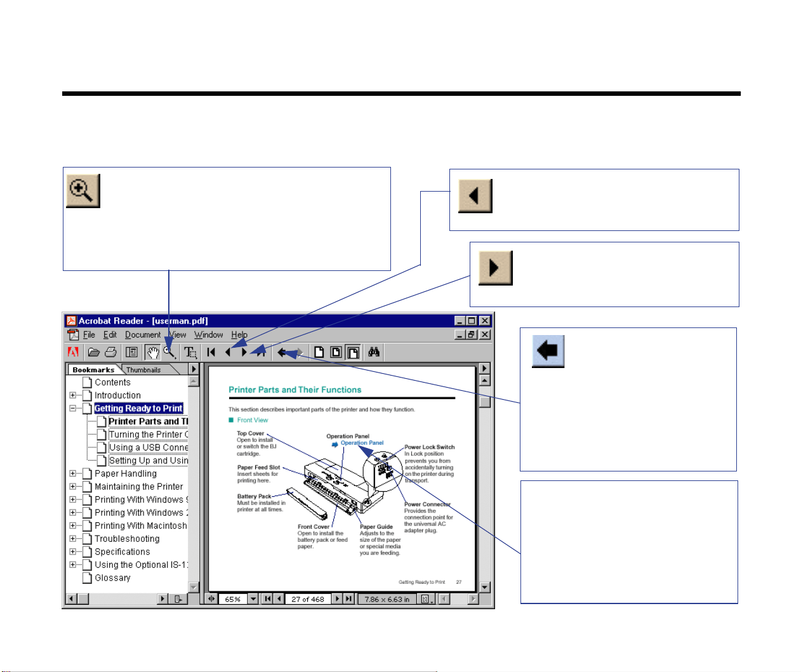
Task: Expand the Using the Optional IS-12 bookmark
Action: 72,565
